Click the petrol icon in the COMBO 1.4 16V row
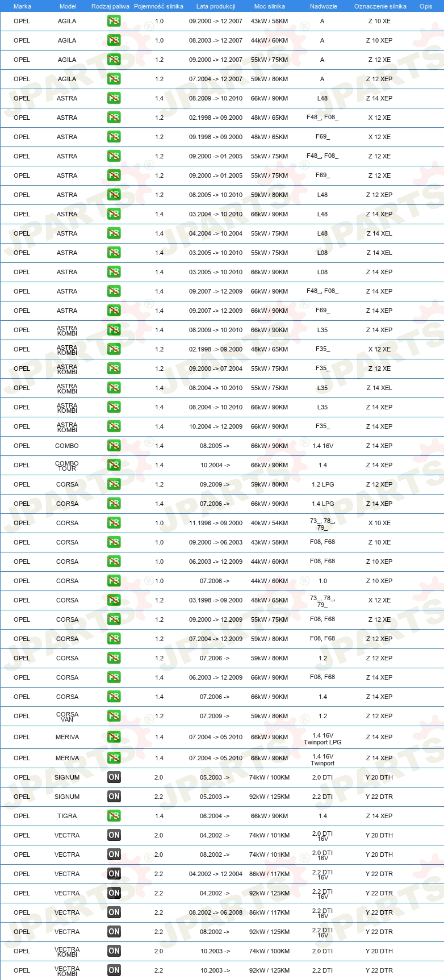The image size is (444, 980). (x=114, y=446)
